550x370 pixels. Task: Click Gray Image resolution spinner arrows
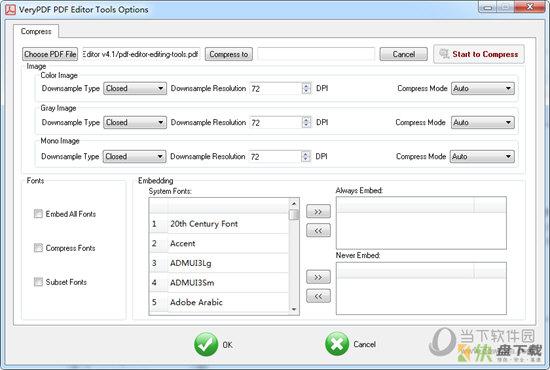[306, 122]
